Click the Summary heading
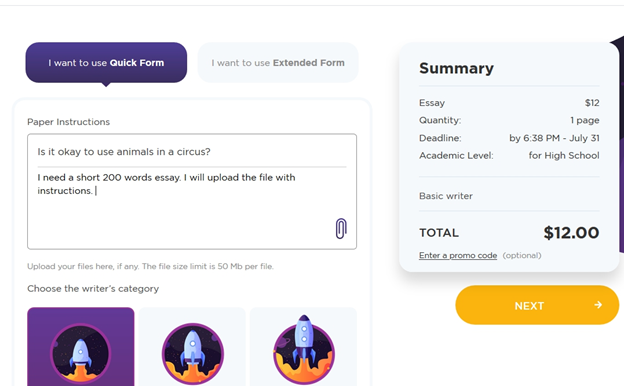Screen dimensions: 624x386 (456, 68)
